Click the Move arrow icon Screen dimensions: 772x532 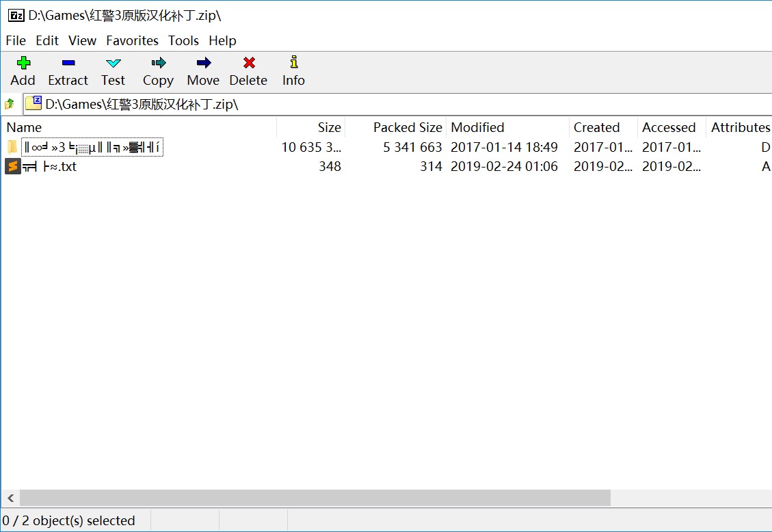(203, 62)
